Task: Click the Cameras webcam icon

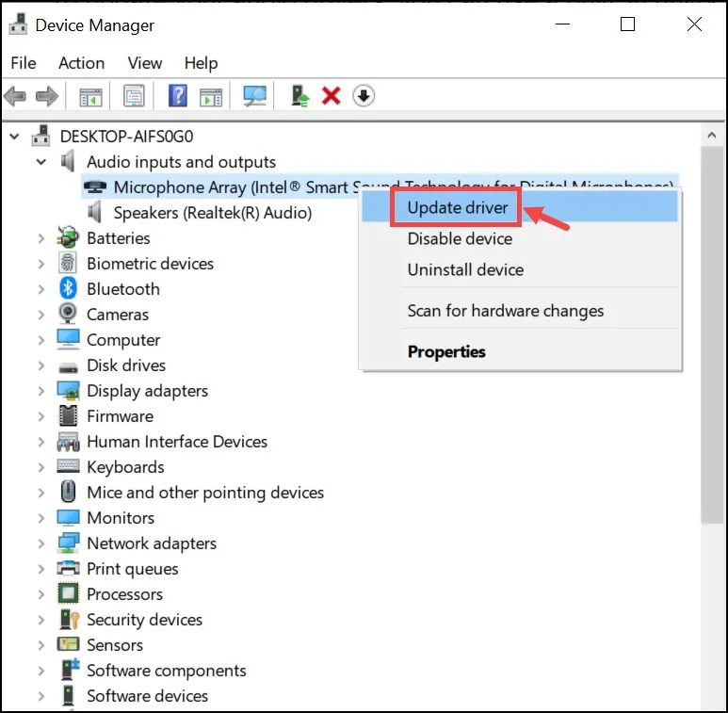Action: coord(68,314)
